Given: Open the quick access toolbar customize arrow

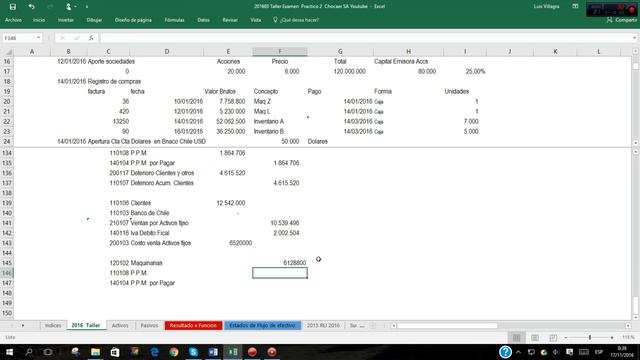Looking at the screenshot, I should click(87, 7).
